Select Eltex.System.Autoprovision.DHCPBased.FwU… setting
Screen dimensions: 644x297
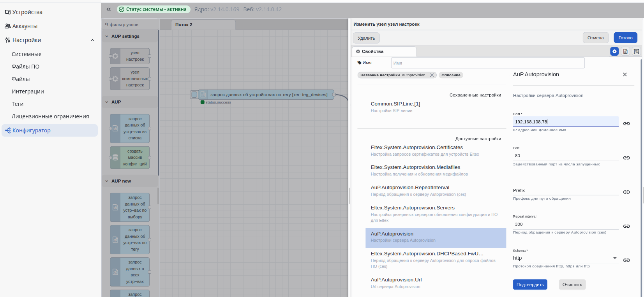(x=436, y=260)
